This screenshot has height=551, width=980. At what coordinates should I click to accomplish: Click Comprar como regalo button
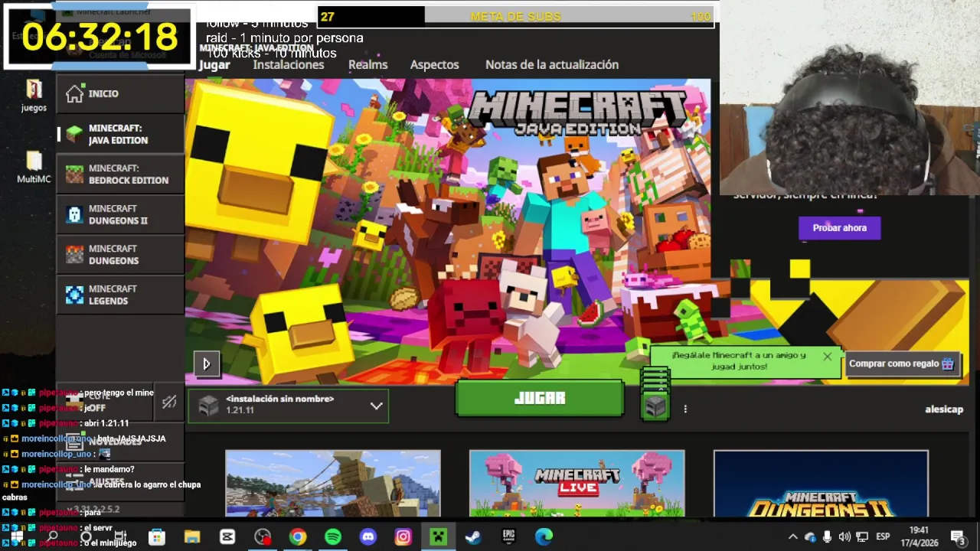[902, 364]
